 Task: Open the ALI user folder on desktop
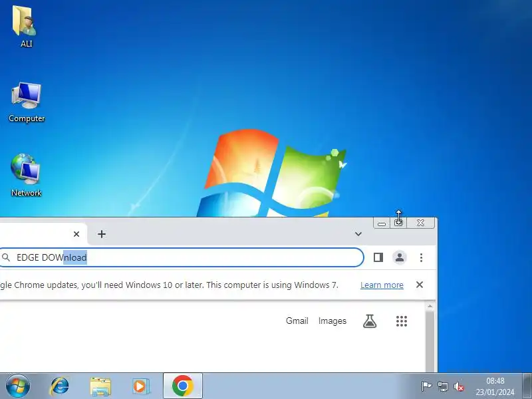pyautogui.click(x=25, y=26)
